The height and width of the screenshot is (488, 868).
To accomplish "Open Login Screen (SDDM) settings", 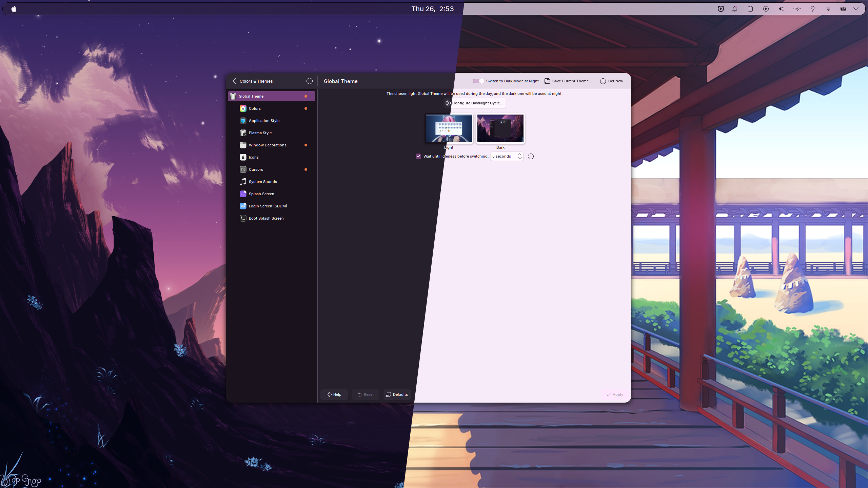I will click(x=268, y=206).
